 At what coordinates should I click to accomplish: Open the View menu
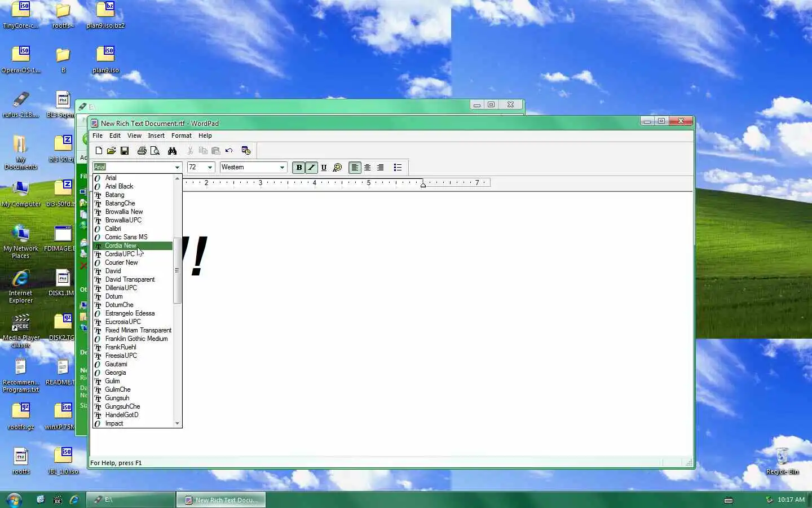coord(134,135)
